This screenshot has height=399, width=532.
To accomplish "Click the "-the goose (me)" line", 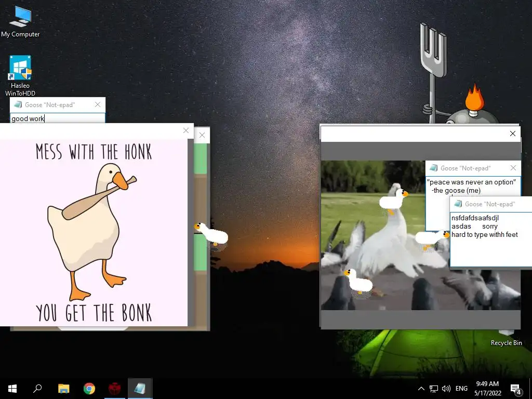I will 456,190.
